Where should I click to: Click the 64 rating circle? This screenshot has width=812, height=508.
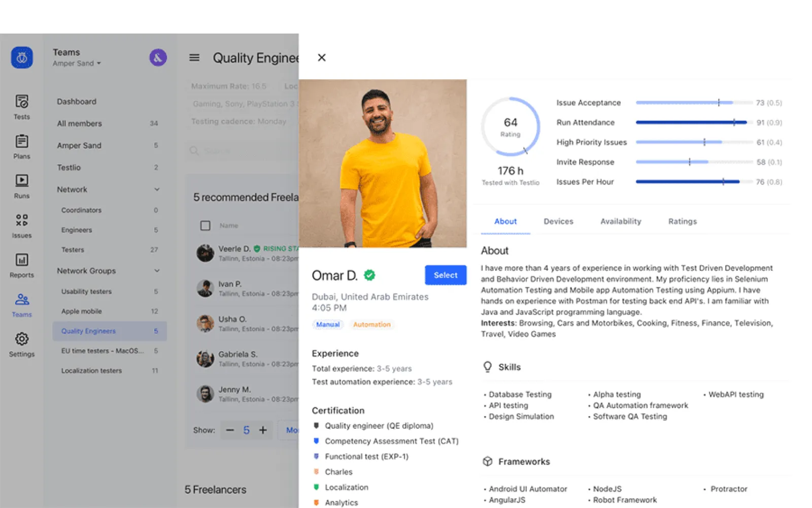(511, 126)
